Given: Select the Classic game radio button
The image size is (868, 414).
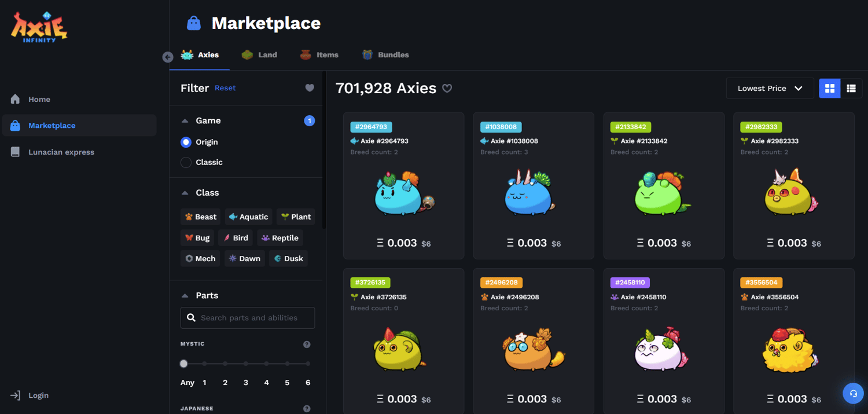Looking at the screenshot, I should point(186,162).
